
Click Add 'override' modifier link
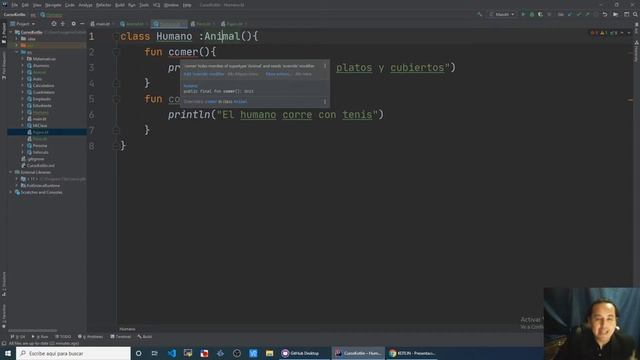click(x=204, y=74)
